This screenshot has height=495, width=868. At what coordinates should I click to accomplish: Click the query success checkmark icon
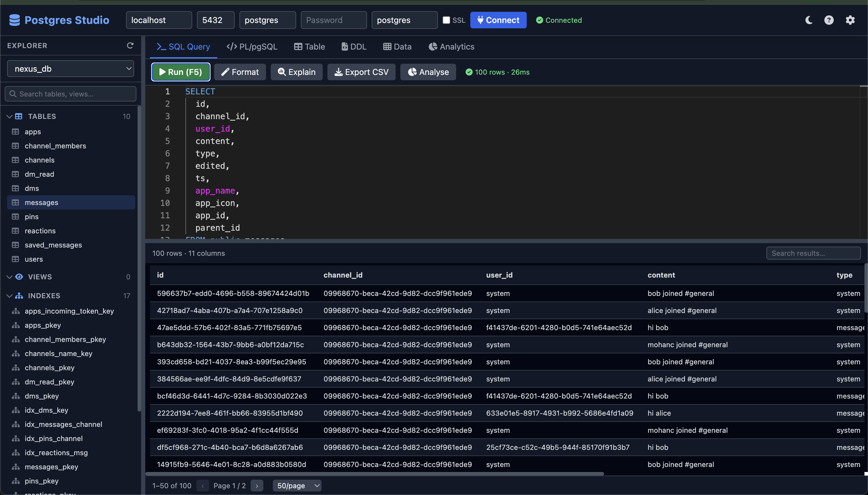pyautogui.click(x=469, y=72)
